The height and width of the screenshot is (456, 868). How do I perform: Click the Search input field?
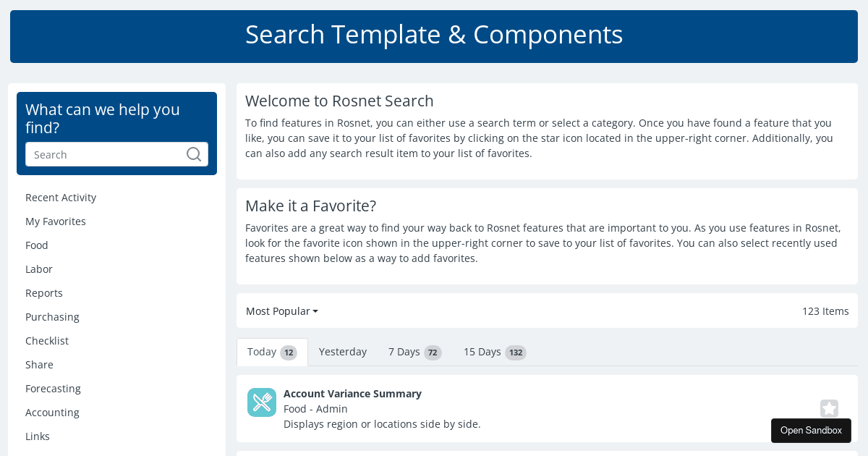(x=116, y=154)
